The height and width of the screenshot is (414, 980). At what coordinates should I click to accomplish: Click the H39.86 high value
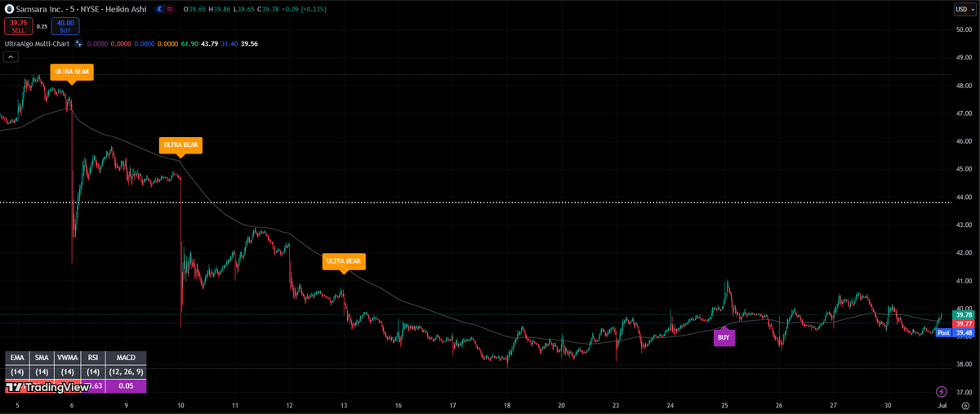[219, 9]
